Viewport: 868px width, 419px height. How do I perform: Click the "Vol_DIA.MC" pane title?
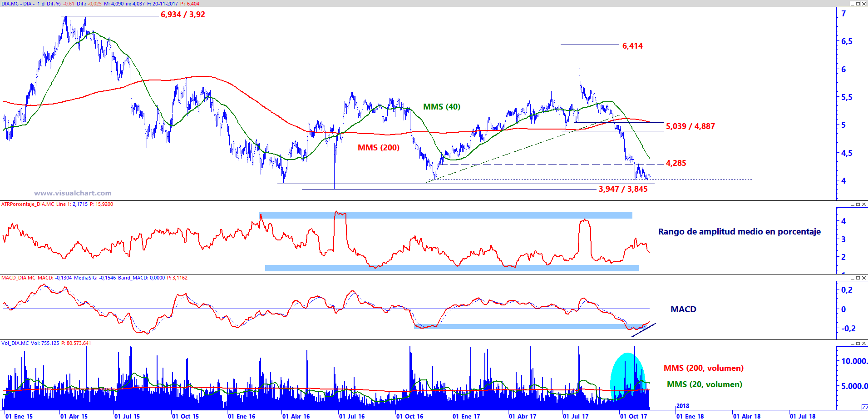pyautogui.click(x=15, y=344)
